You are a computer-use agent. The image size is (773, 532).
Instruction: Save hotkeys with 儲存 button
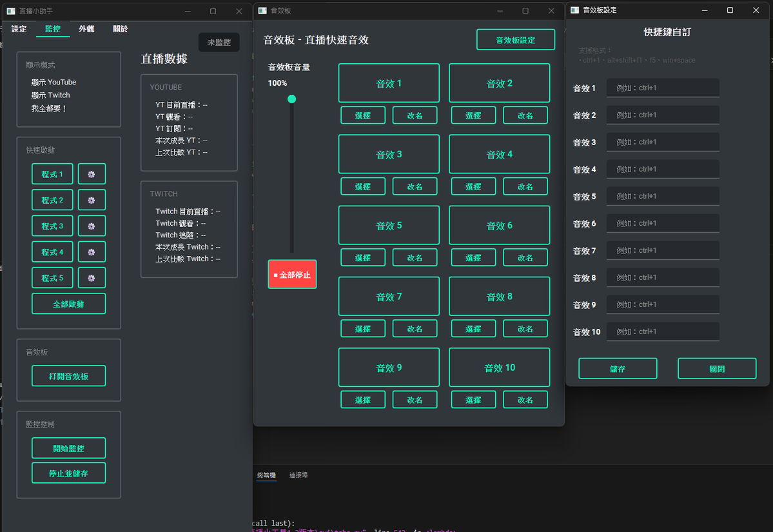[x=618, y=368]
